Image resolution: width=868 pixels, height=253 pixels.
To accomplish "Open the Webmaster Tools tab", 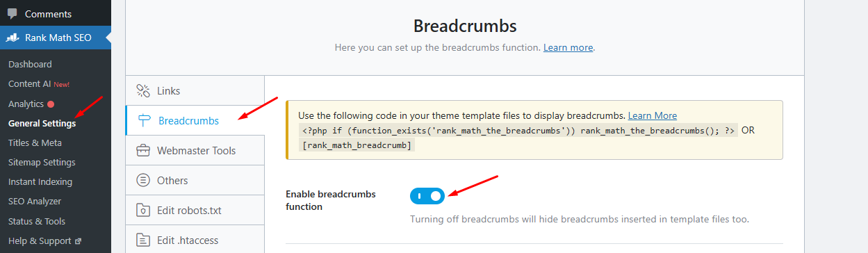I will tap(195, 150).
